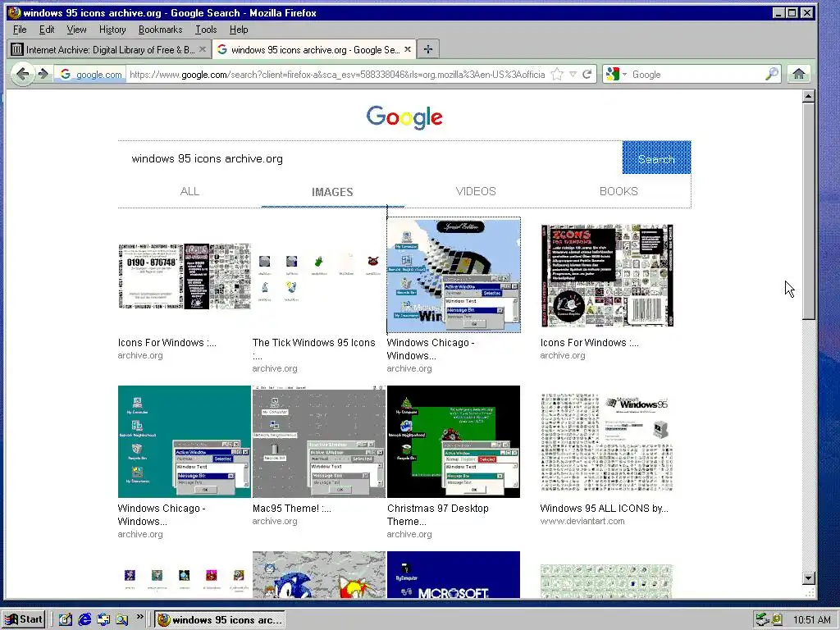Click the Google logo
Viewport: 840px width, 630px height.
pos(404,116)
